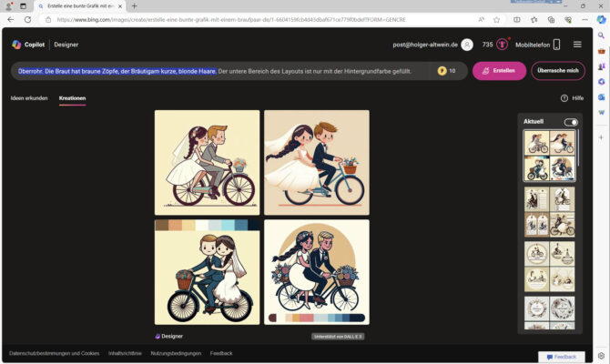Toggle the Aktuell switch

pyautogui.click(x=571, y=122)
